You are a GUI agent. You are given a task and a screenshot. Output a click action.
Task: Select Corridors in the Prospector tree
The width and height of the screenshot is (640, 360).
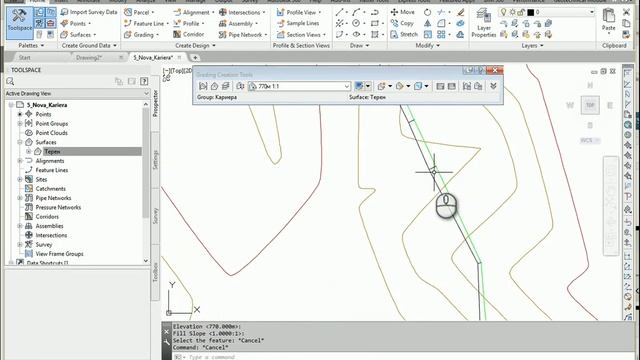click(x=47, y=217)
